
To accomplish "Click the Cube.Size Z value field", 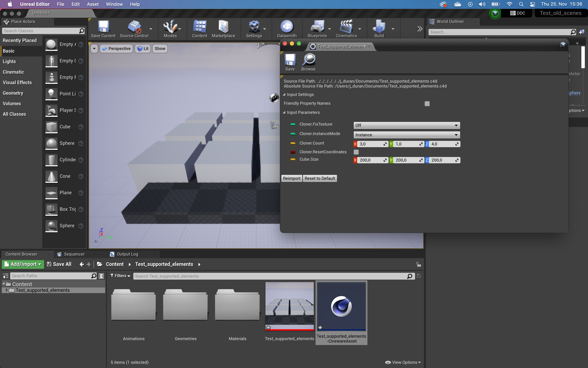I will [x=445, y=160].
